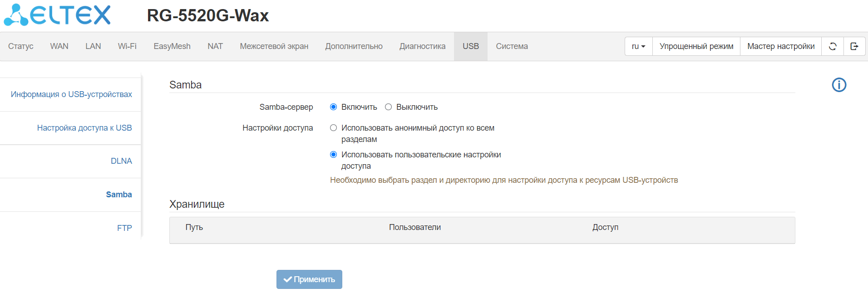The height and width of the screenshot is (298, 868).
Task: Open Информация о USB-устройствах page
Action: (x=71, y=94)
